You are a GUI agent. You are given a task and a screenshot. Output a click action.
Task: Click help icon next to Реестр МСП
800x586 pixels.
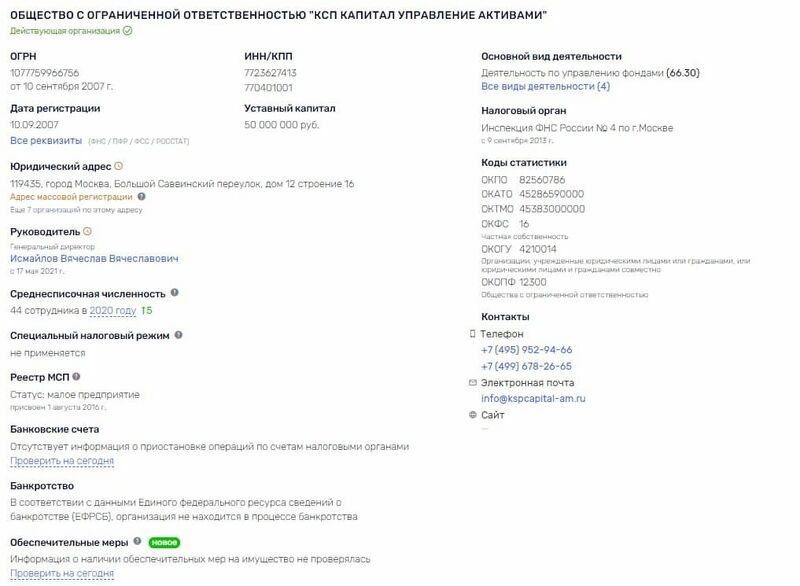76,377
